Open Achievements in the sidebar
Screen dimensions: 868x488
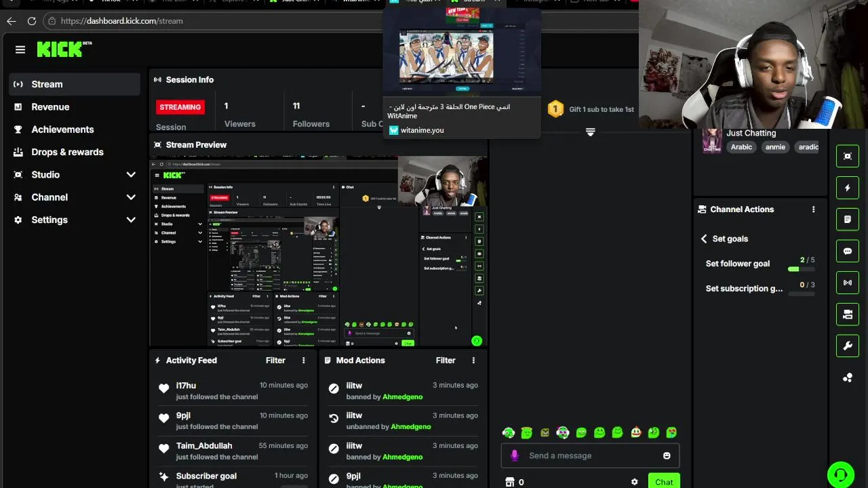click(x=75, y=129)
